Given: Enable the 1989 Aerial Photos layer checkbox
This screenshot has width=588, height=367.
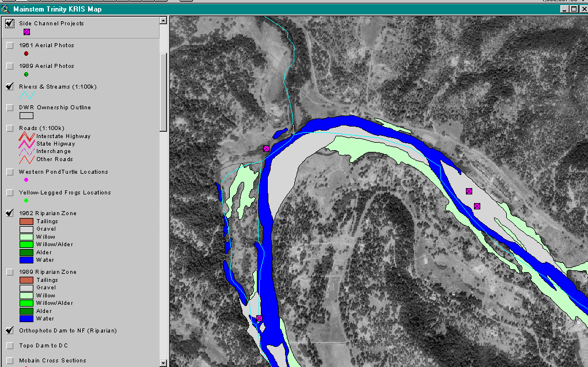Looking at the screenshot, I should point(10,66).
